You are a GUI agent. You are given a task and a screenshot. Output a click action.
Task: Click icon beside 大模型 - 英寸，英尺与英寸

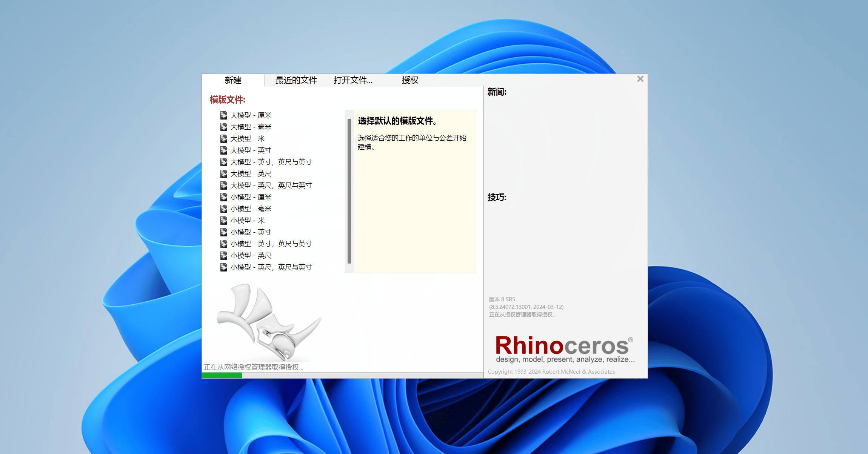224,162
